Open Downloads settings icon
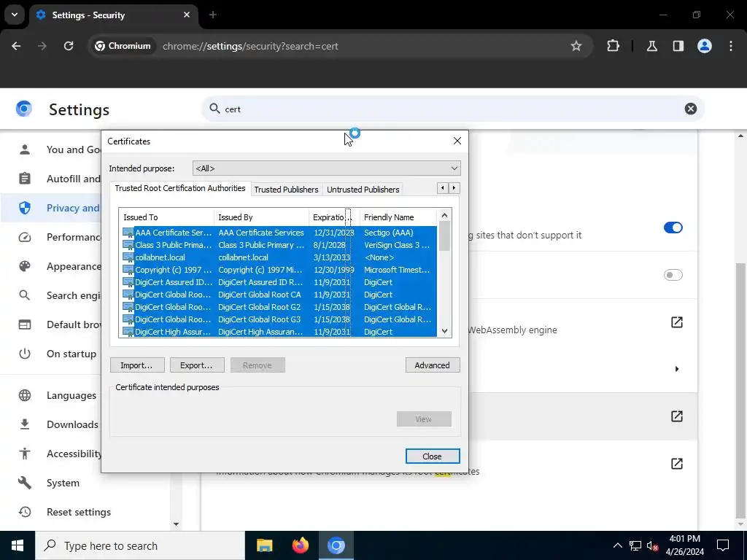 coord(25,424)
